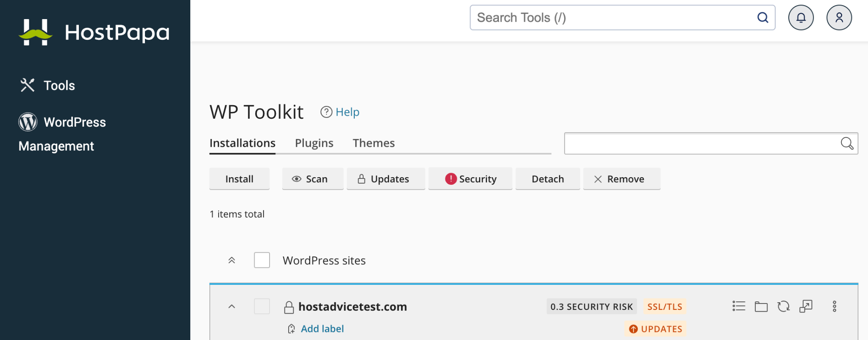Open the user account icon
This screenshot has width=868, height=340.
839,18
